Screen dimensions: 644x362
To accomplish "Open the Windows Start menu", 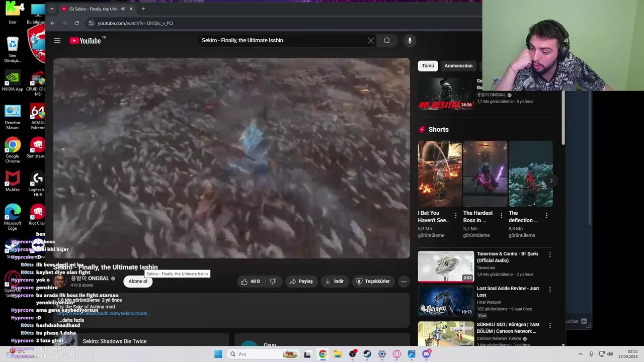I will point(218,354).
